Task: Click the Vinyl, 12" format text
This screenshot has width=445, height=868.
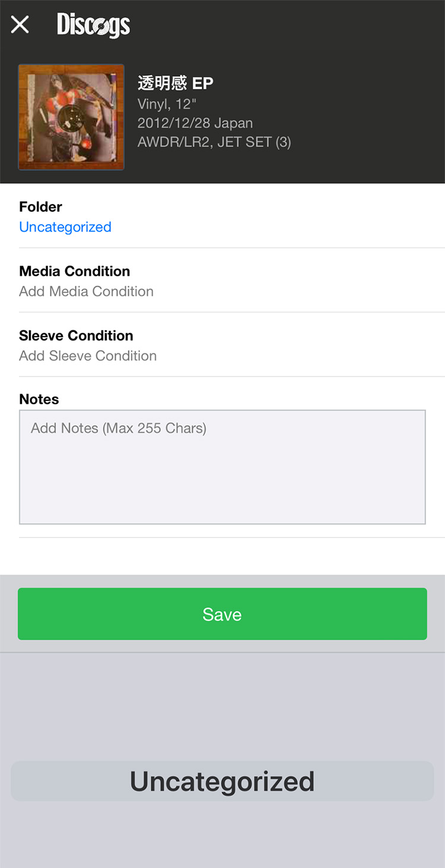Action: coord(167,104)
